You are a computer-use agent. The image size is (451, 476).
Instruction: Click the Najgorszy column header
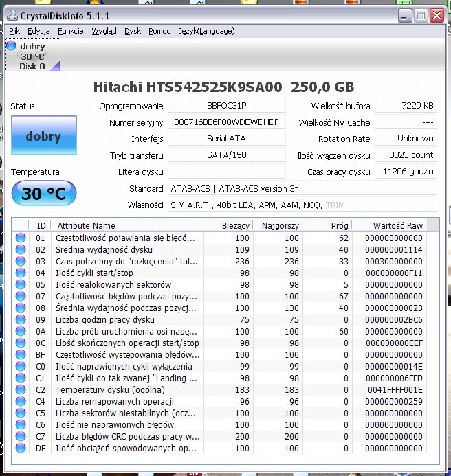pyautogui.click(x=278, y=225)
